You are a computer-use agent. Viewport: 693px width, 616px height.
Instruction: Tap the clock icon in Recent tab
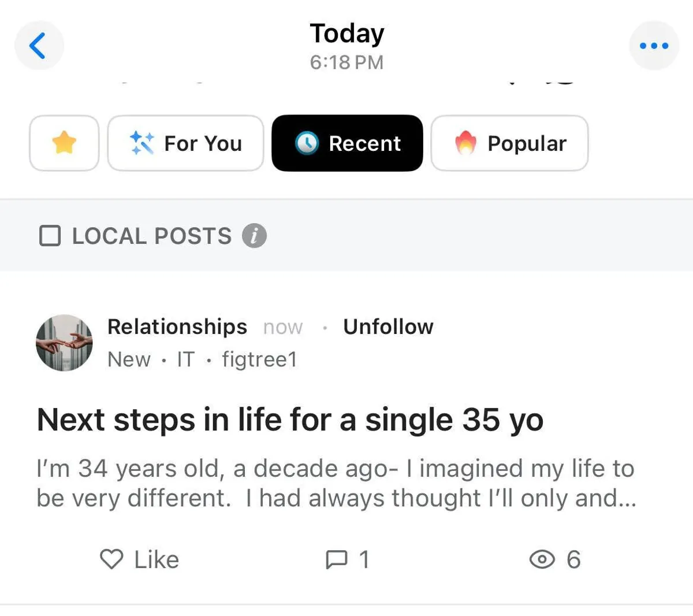click(x=307, y=143)
